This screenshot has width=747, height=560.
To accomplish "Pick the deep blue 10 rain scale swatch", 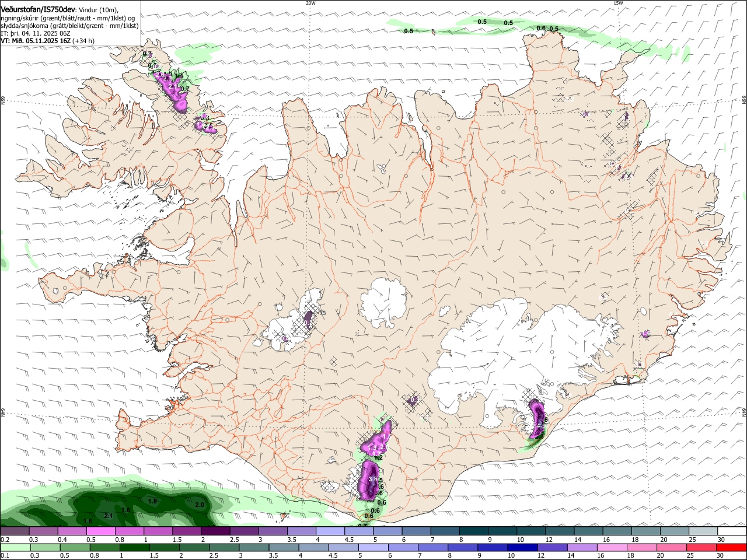I will tap(522, 547).
